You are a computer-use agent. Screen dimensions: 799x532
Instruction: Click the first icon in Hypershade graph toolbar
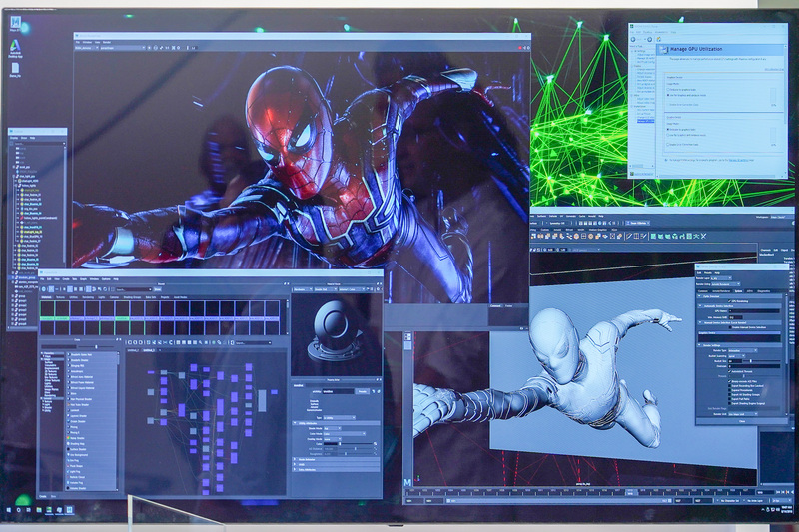pyautogui.click(x=130, y=342)
